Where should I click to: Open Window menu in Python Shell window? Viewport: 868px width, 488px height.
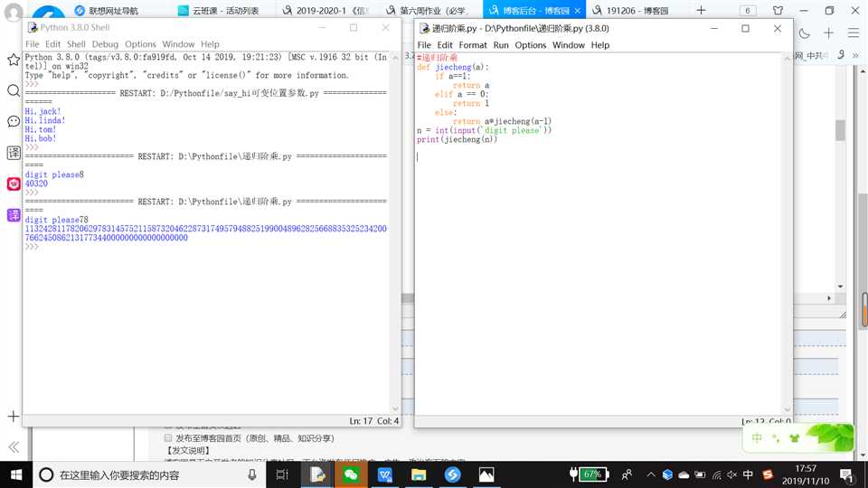click(x=178, y=43)
